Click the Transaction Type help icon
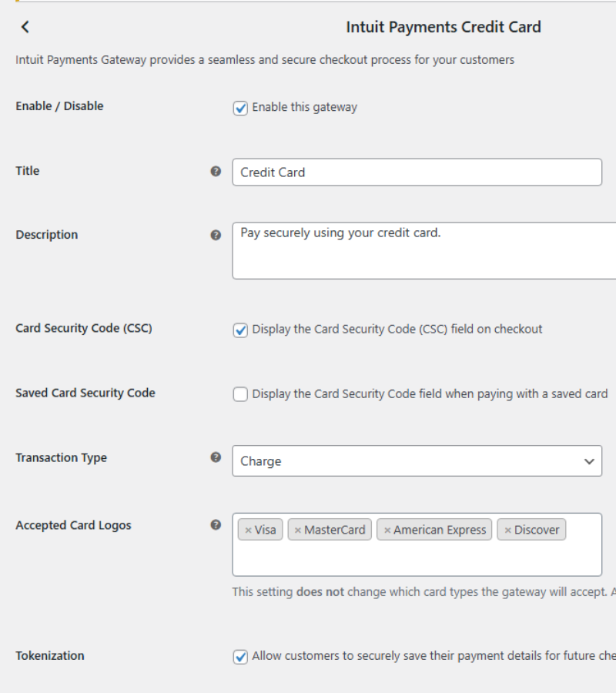This screenshot has height=693, width=616. [x=216, y=457]
